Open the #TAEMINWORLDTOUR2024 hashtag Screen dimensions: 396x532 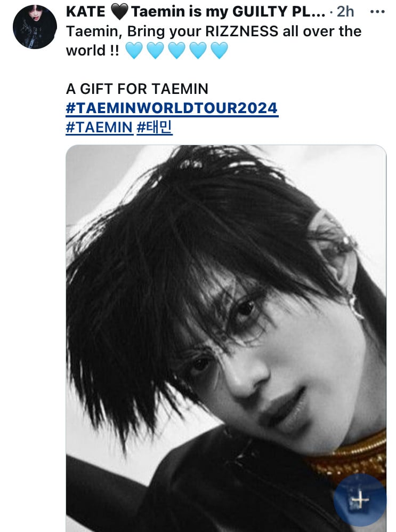coord(172,108)
